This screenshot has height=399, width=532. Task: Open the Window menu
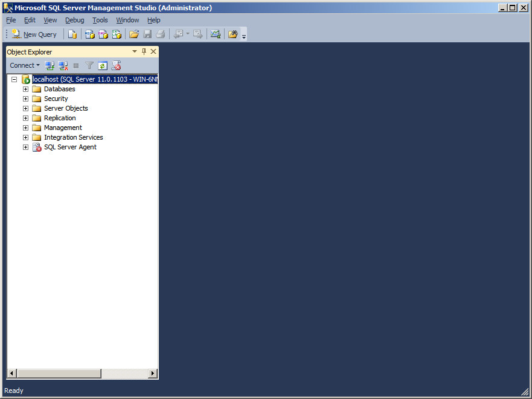point(127,20)
